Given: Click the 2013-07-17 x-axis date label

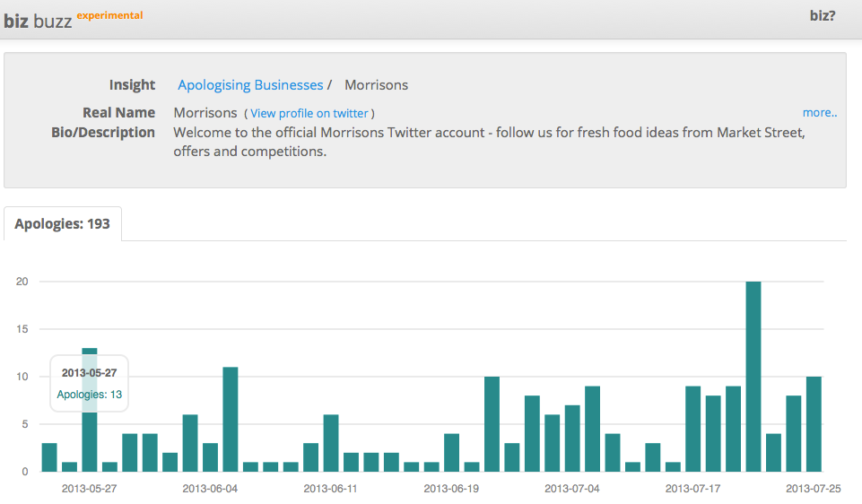Looking at the screenshot, I should click(692, 489).
